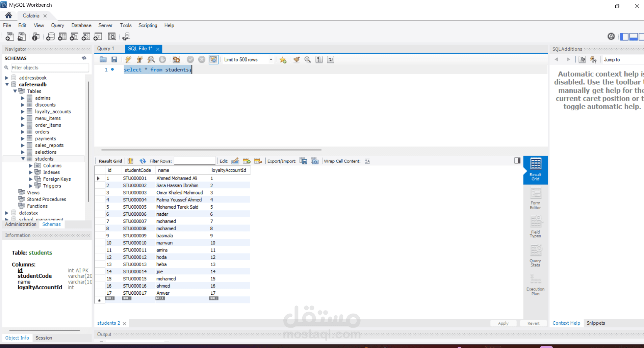Explain the current statement icon

[151, 59]
